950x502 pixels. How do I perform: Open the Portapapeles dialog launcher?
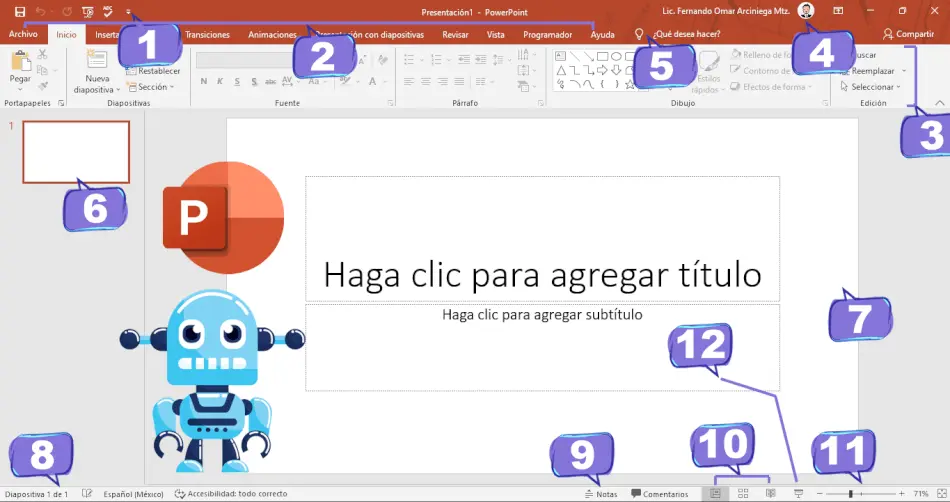61,104
